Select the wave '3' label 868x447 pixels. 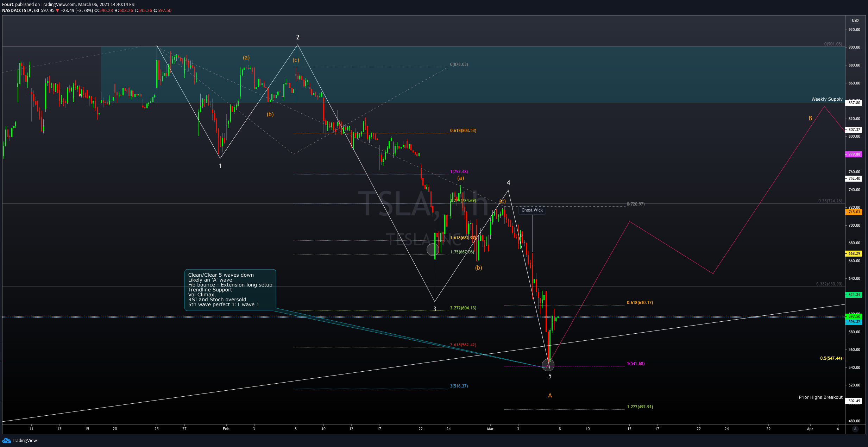pyautogui.click(x=435, y=309)
